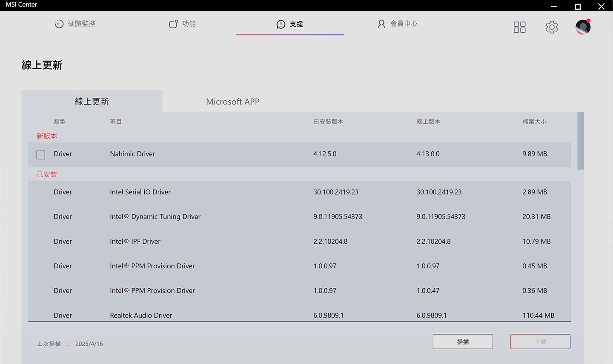The width and height of the screenshot is (613, 364).
Task: Click the 9.89 MB file size
Action: tap(535, 154)
